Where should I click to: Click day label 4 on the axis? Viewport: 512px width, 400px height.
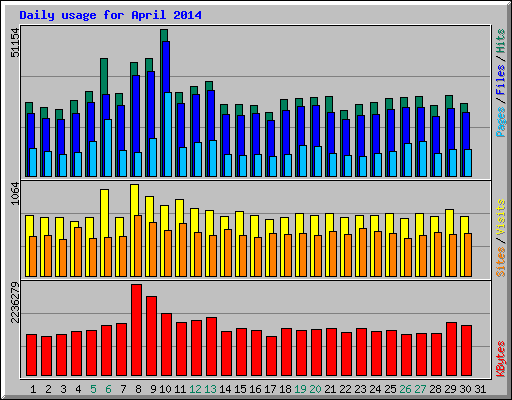[x=78, y=389]
